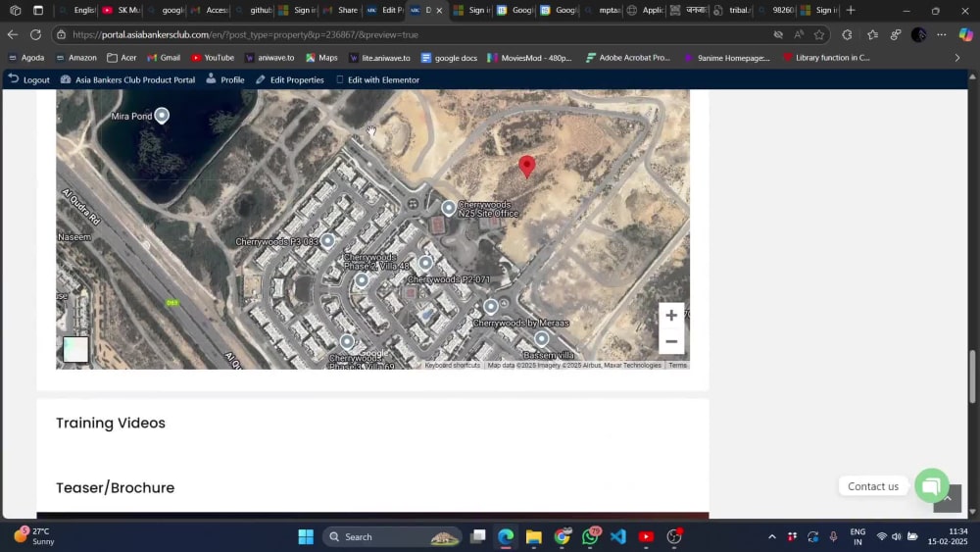Zoom in on the map
This screenshot has height=552, width=980.
(x=670, y=315)
